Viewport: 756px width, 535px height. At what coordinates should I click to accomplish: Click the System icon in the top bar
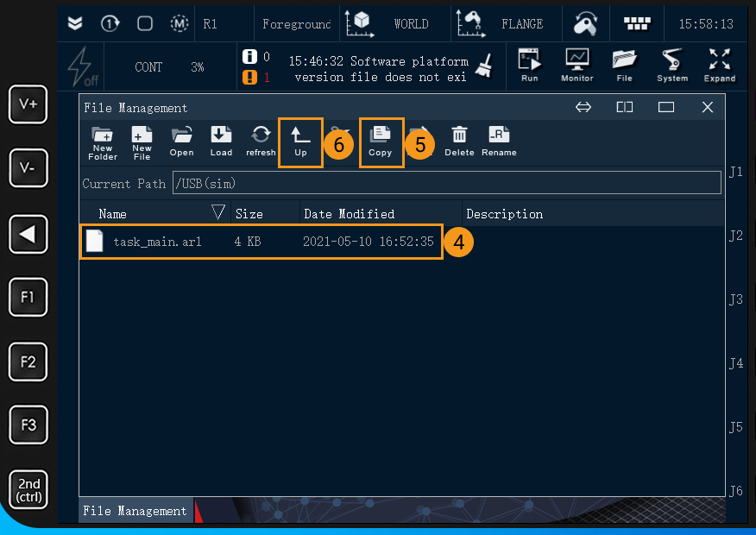[x=671, y=65]
